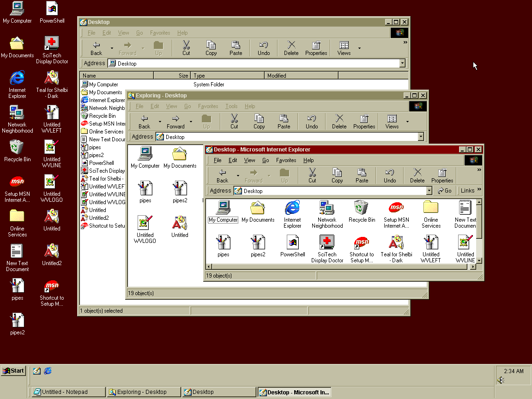Image resolution: width=532 pixels, height=399 pixels.
Task: Select the Setup MSN Internet Access desktop icon
Action: click(x=17, y=189)
